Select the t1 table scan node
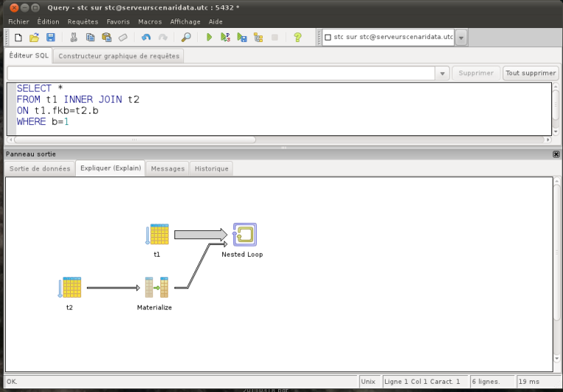Viewport: 563px width, 392px height. [157, 235]
